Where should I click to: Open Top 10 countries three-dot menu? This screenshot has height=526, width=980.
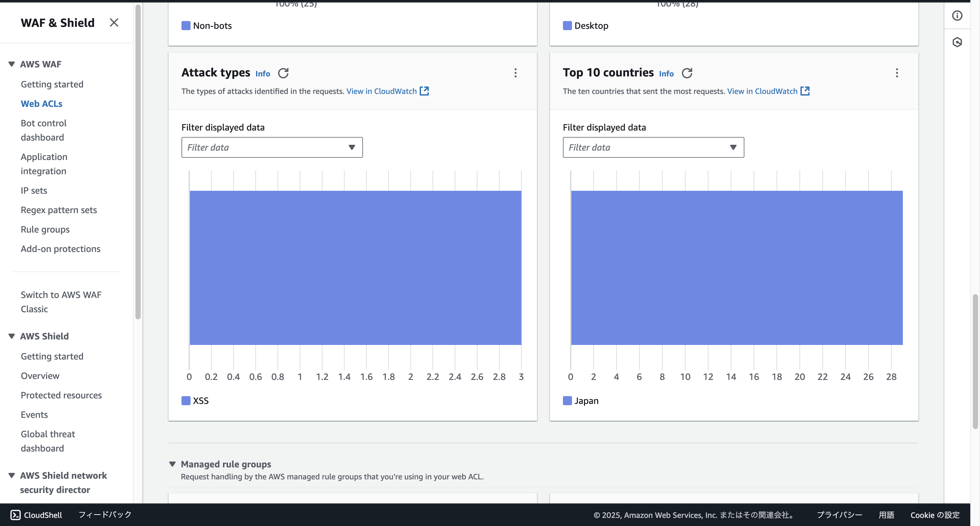coord(897,73)
